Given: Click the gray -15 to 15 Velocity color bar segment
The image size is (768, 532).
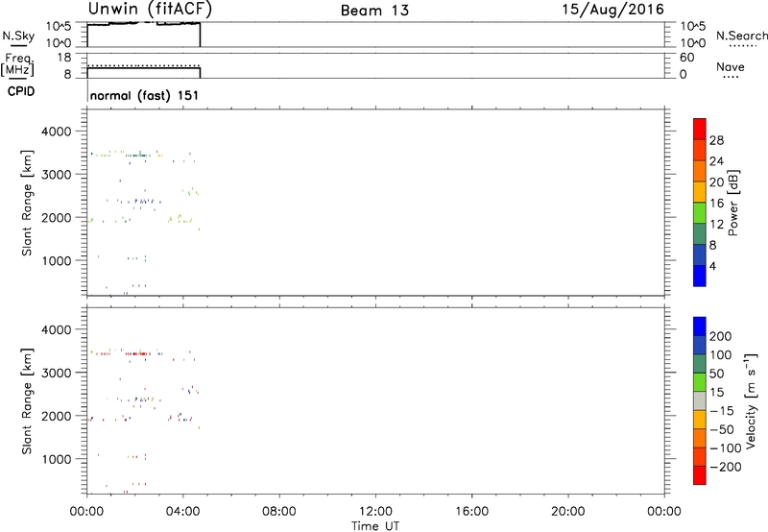Looking at the screenshot, I should (700, 401).
